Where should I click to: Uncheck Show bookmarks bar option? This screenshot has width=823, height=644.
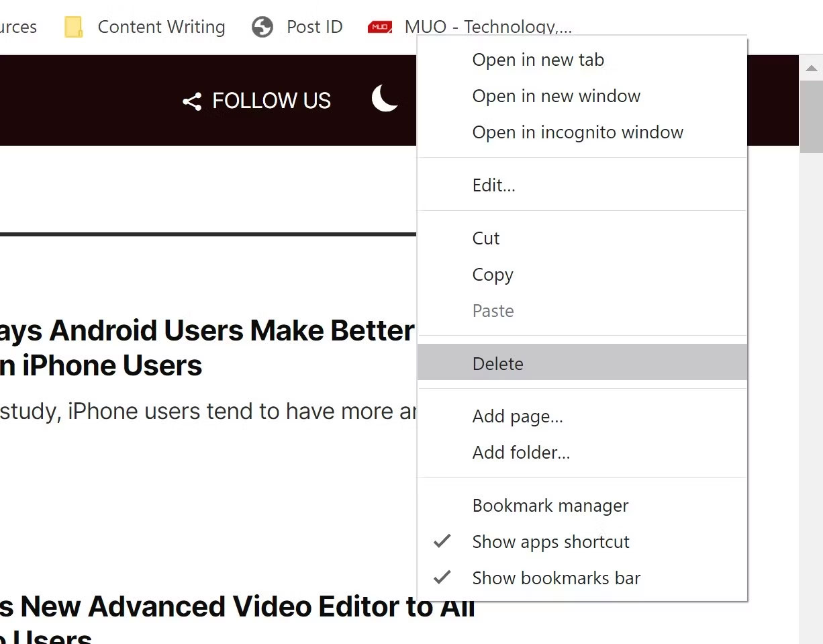click(582, 578)
